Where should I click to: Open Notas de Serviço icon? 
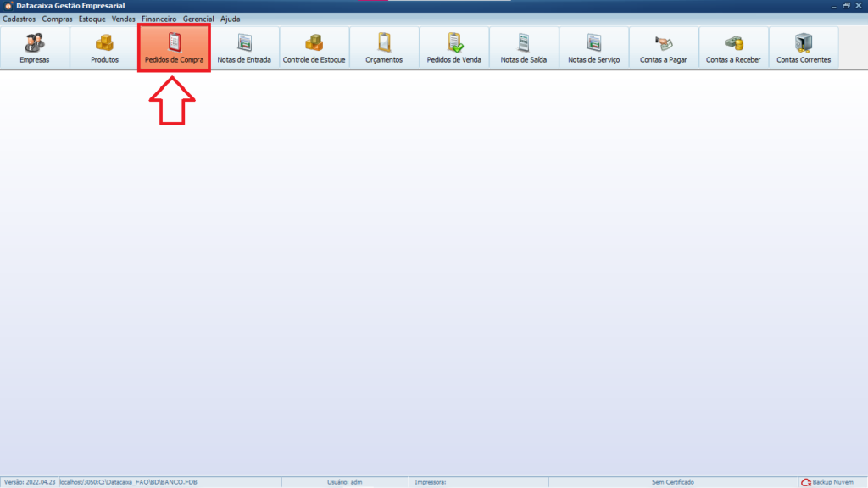(593, 48)
